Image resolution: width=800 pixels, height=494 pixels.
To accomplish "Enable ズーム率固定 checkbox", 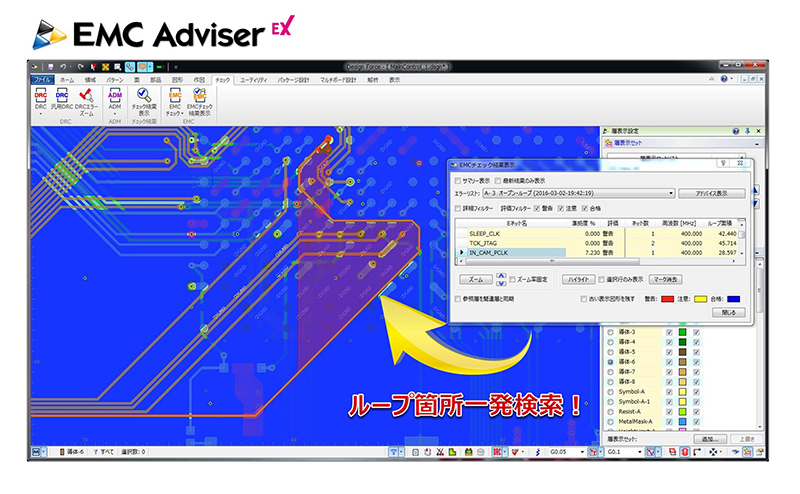I will [x=512, y=280].
